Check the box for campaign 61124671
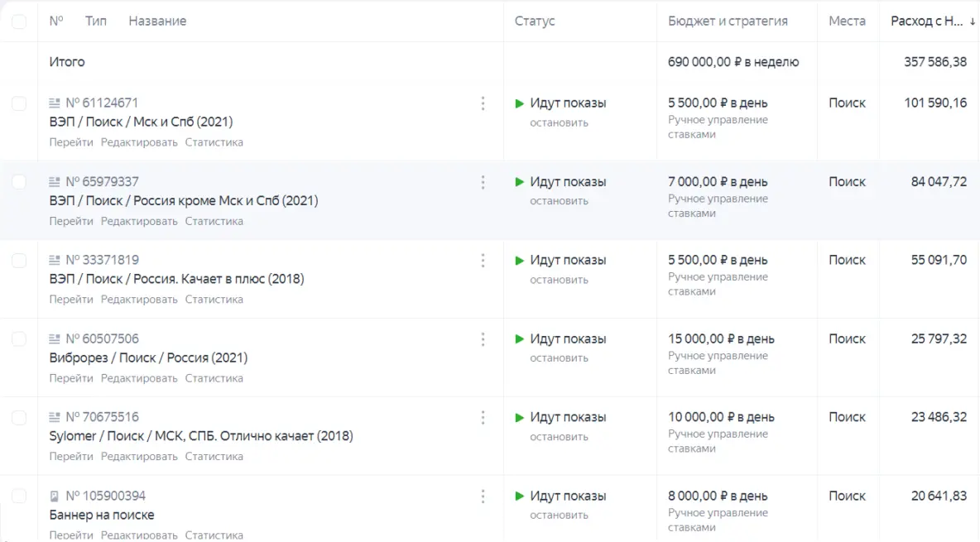The height and width of the screenshot is (542, 980). 18,103
